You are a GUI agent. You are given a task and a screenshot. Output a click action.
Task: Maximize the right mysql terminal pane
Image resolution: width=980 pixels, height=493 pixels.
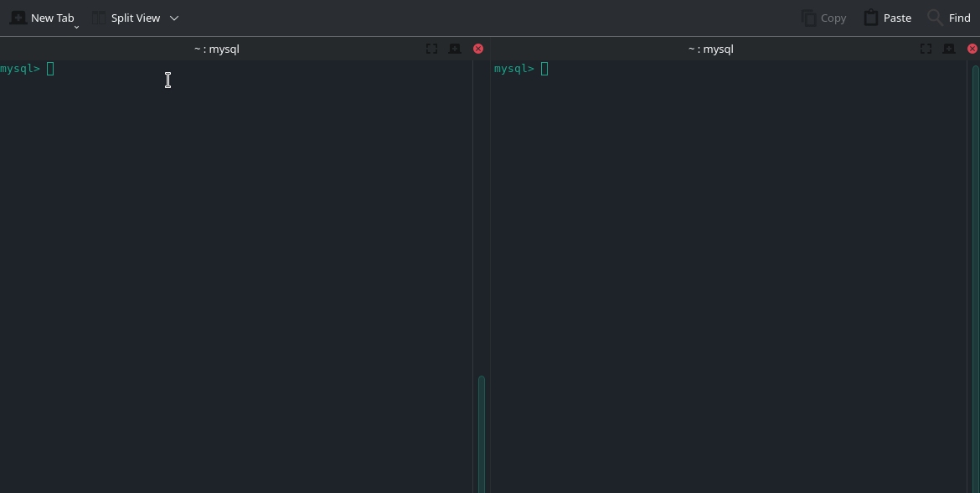click(926, 49)
